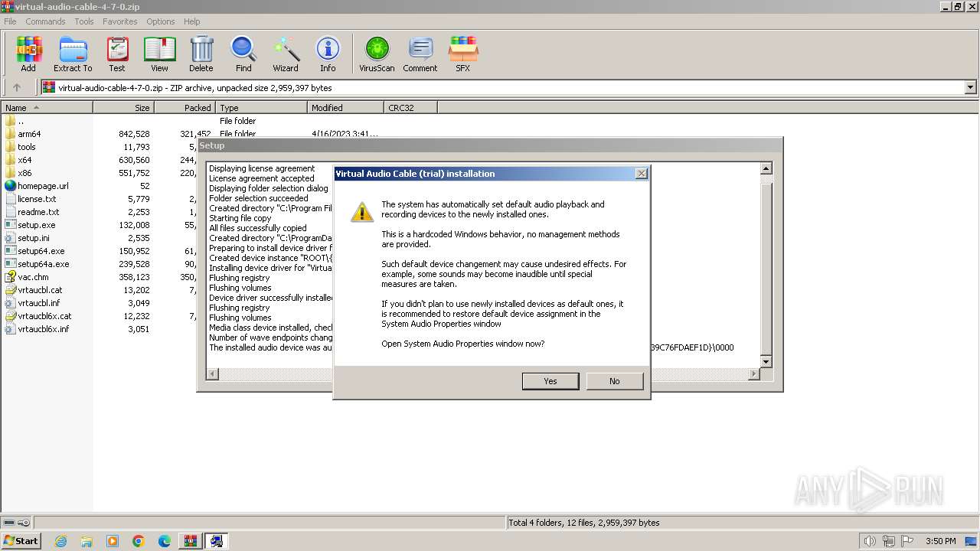
Task: Close the Virtual Audio Cable dialog
Action: coord(642,174)
